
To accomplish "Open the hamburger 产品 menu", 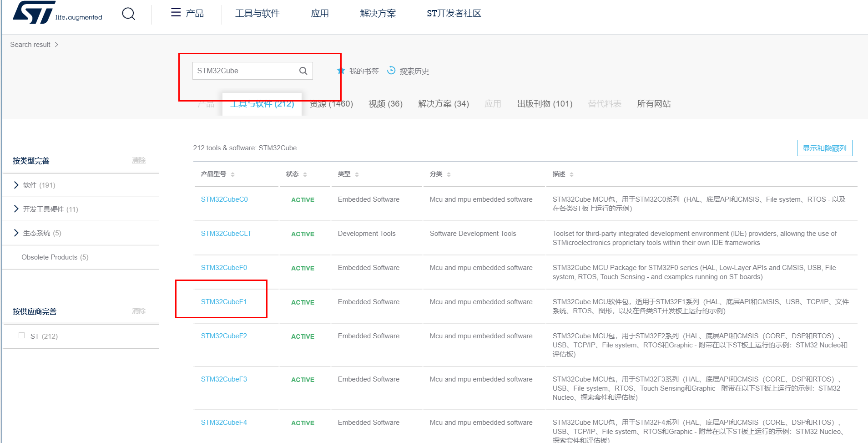I will (x=187, y=13).
